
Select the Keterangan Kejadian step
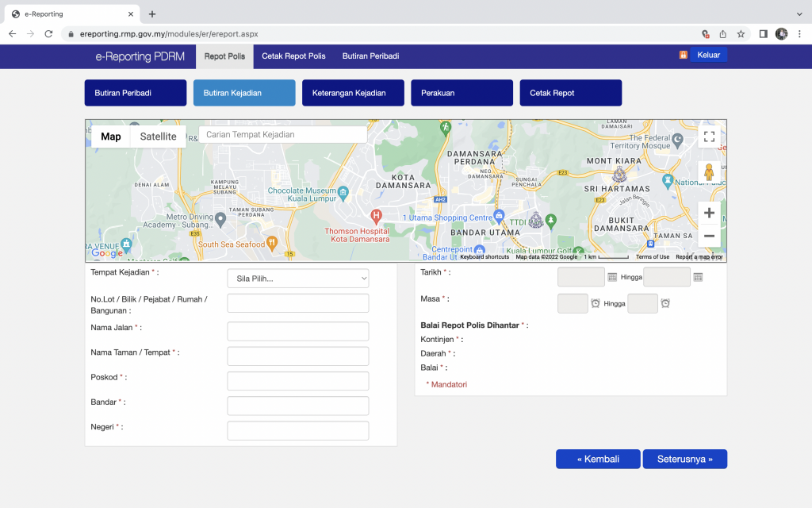click(x=353, y=93)
